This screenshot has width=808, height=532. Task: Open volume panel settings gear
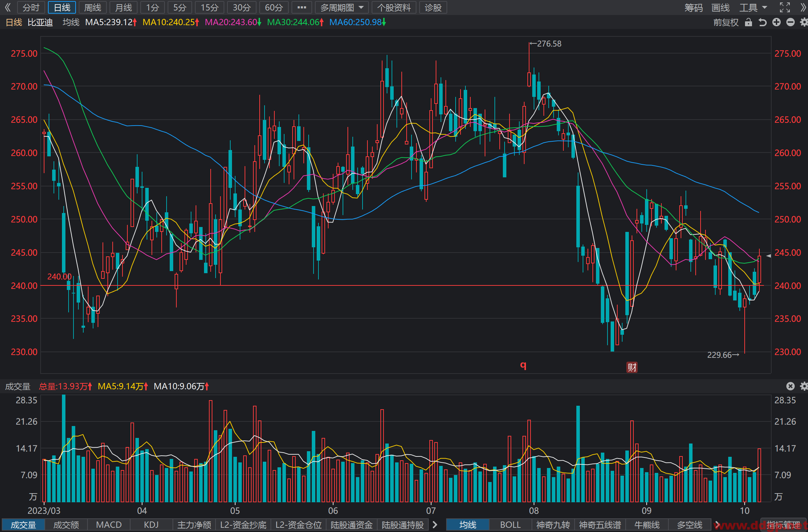pyautogui.click(x=804, y=386)
